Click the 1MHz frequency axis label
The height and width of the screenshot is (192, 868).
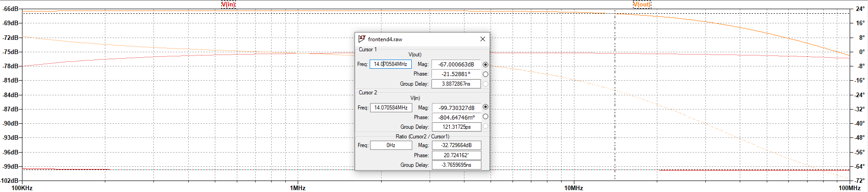[298, 188]
